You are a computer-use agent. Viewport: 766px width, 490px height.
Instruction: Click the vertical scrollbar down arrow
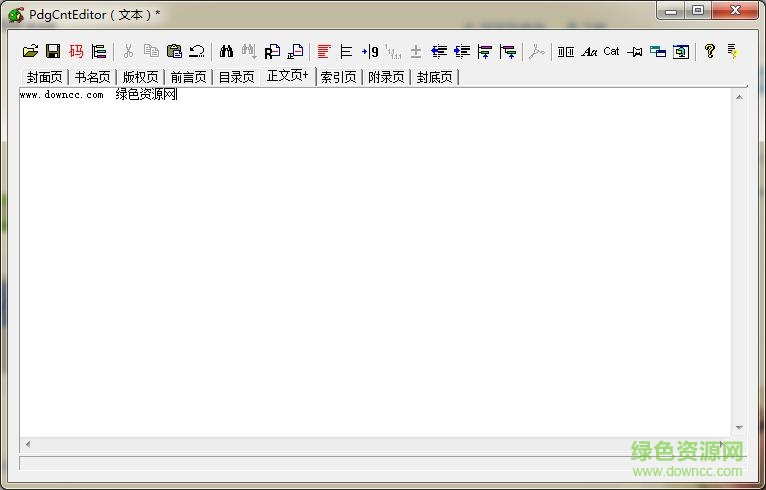coord(739,427)
